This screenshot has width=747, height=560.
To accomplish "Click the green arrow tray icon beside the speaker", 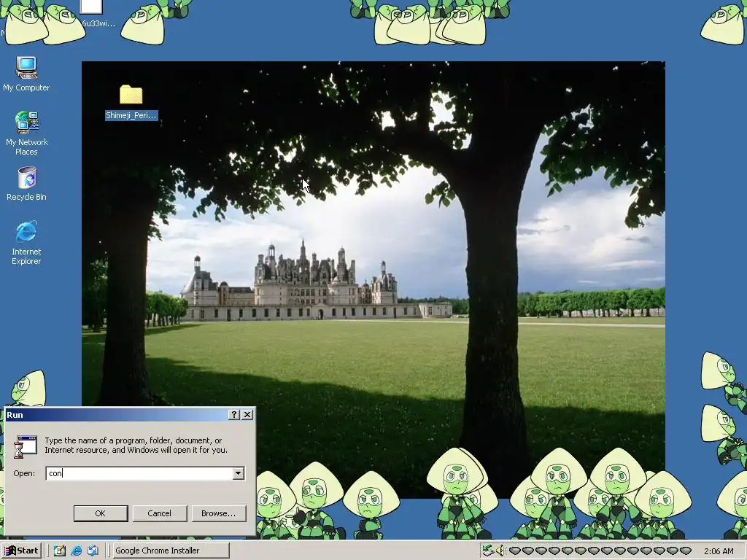I will click(x=487, y=551).
